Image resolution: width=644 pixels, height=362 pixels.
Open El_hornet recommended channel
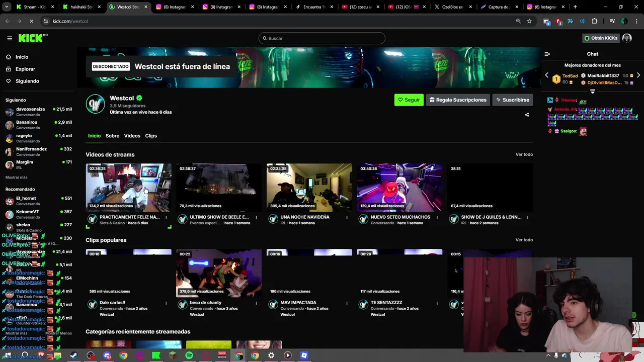point(39,201)
